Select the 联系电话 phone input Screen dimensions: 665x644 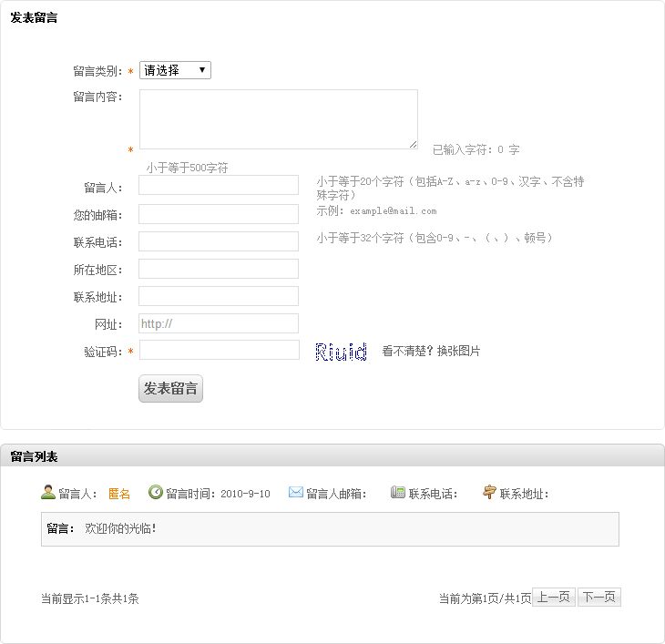point(219,241)
